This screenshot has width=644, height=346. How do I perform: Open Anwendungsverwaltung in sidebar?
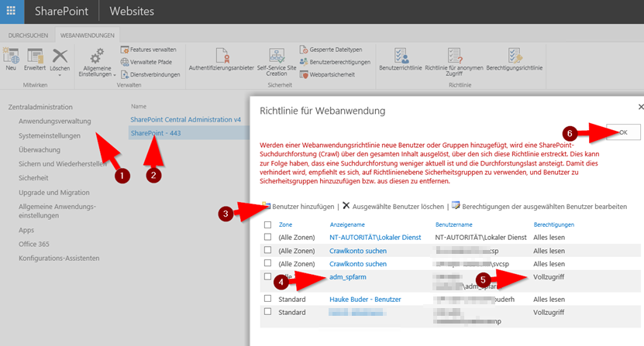coord(54,121)
